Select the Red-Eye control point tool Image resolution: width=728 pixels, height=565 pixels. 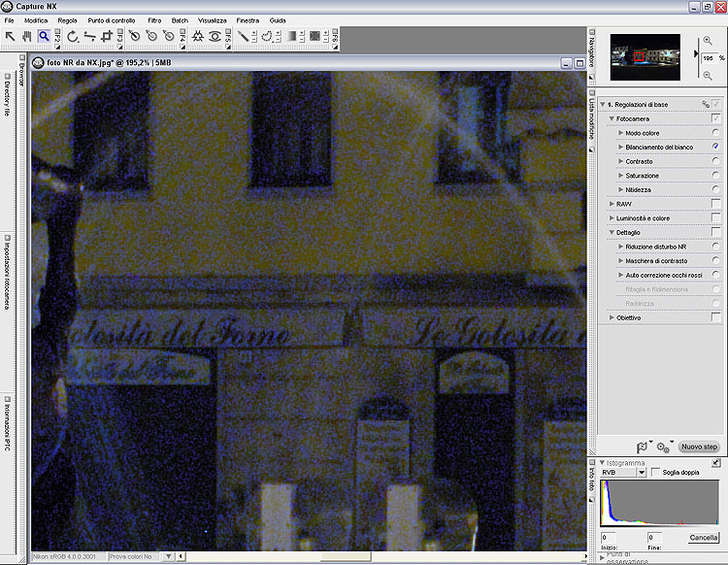pyautogui.click(x=215, y=36)
